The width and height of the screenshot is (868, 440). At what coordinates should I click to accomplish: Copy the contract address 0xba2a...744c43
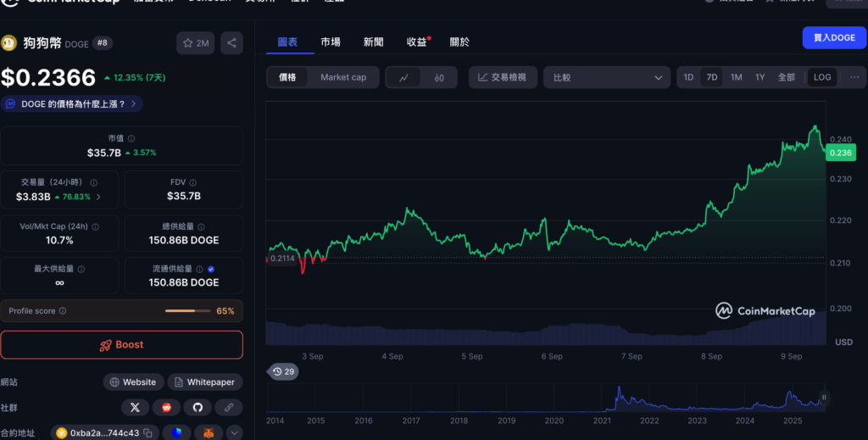pyautogui.click(x=147, y=433)
